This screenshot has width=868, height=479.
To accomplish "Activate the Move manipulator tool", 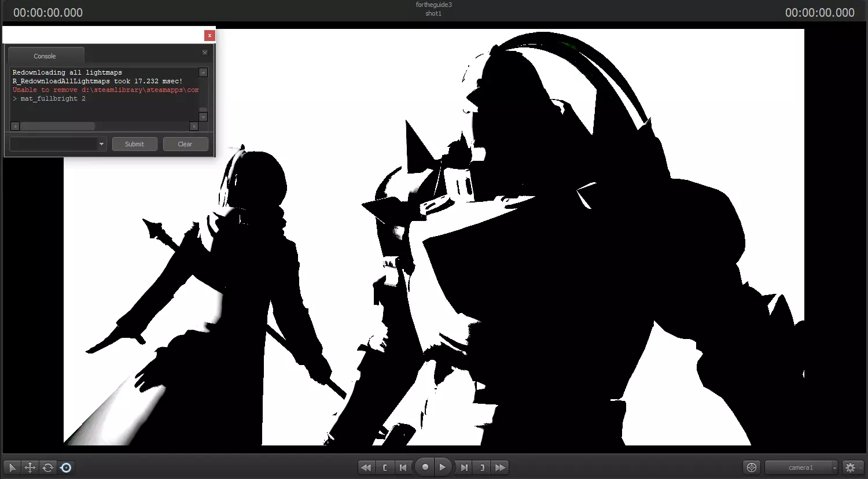I will [x=30, y=467].
